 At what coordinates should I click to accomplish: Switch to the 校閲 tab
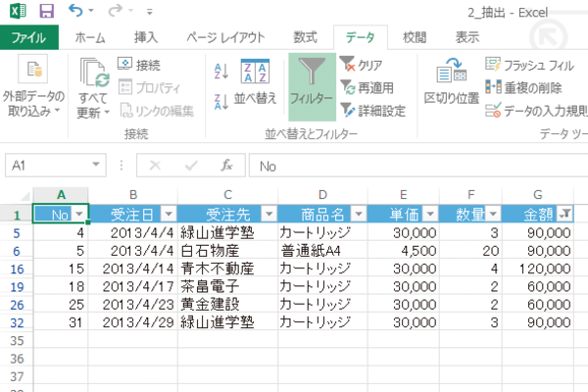pos(415,37)
